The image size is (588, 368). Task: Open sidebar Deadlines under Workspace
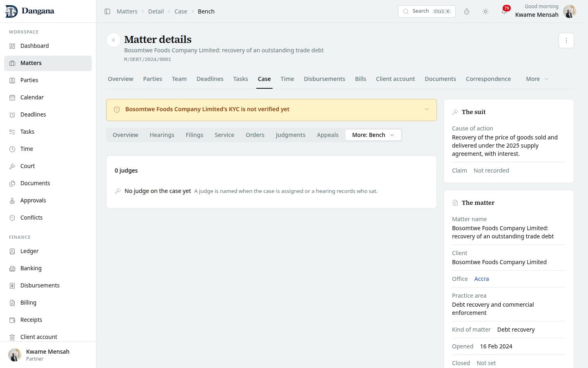[x=48, y=114]
